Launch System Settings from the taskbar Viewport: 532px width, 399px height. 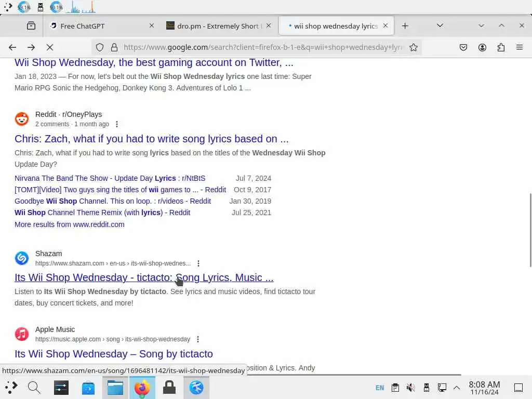point(61,388)
